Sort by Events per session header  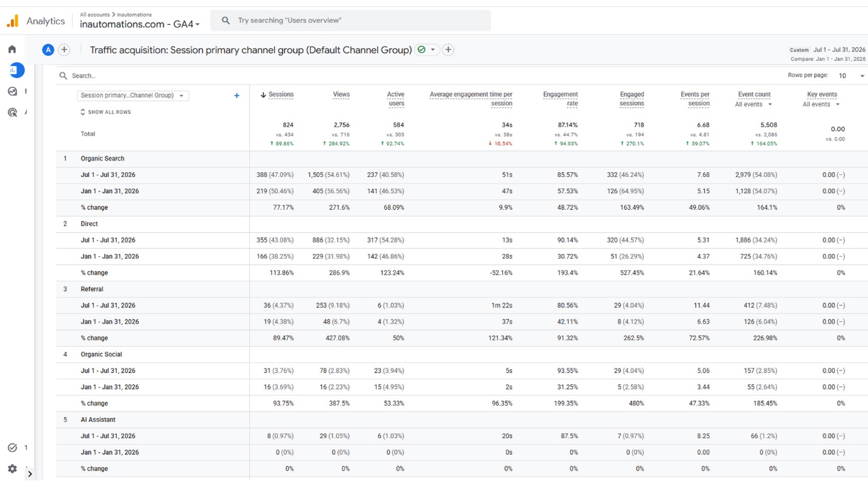(695, 99)
